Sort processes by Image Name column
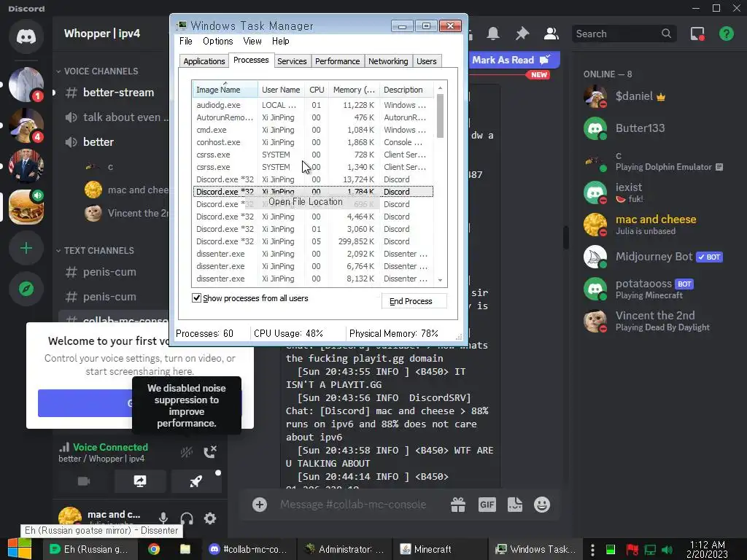Screen dimensions: 747x560 pyautogui.click(x=225, y=90)
